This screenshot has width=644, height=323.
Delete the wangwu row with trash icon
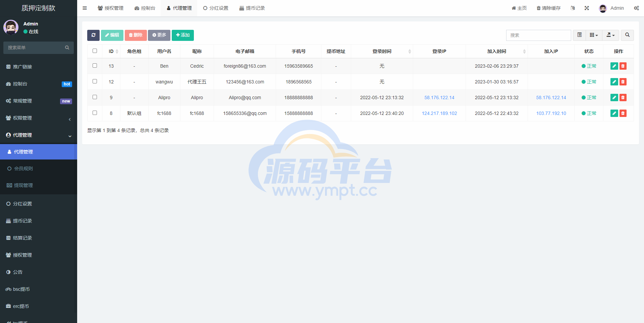click(623, 82)
